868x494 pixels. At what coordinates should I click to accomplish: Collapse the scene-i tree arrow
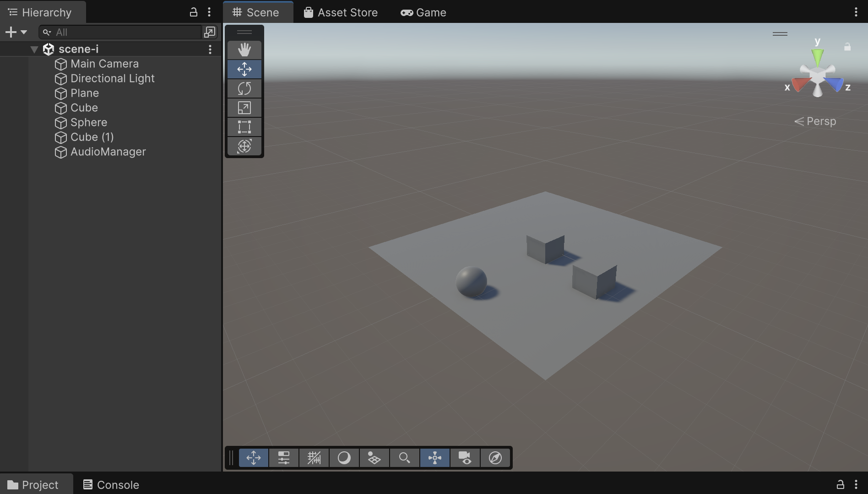pos(34,49)
